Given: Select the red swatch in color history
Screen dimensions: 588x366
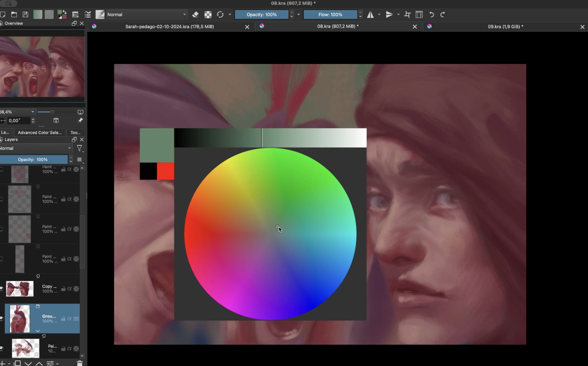Looking at the screenshot, I should (165, 171).
